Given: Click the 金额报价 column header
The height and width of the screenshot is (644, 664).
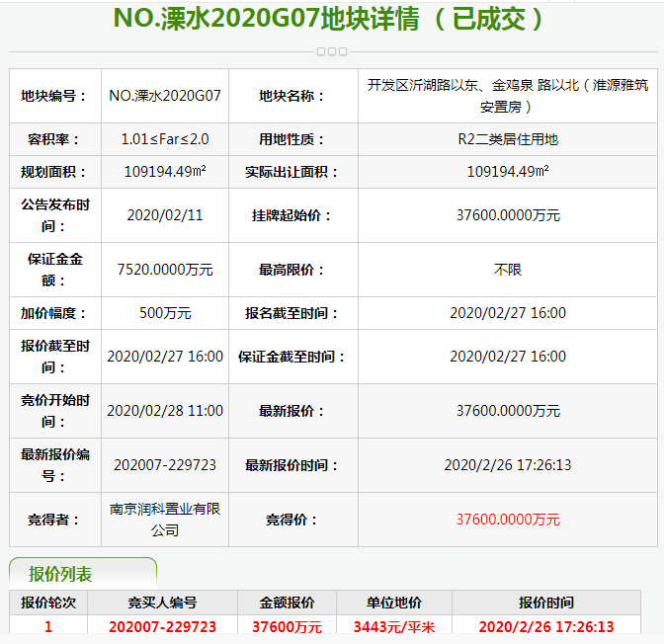Looking at the screenshot, I should (x=287, y=603).
